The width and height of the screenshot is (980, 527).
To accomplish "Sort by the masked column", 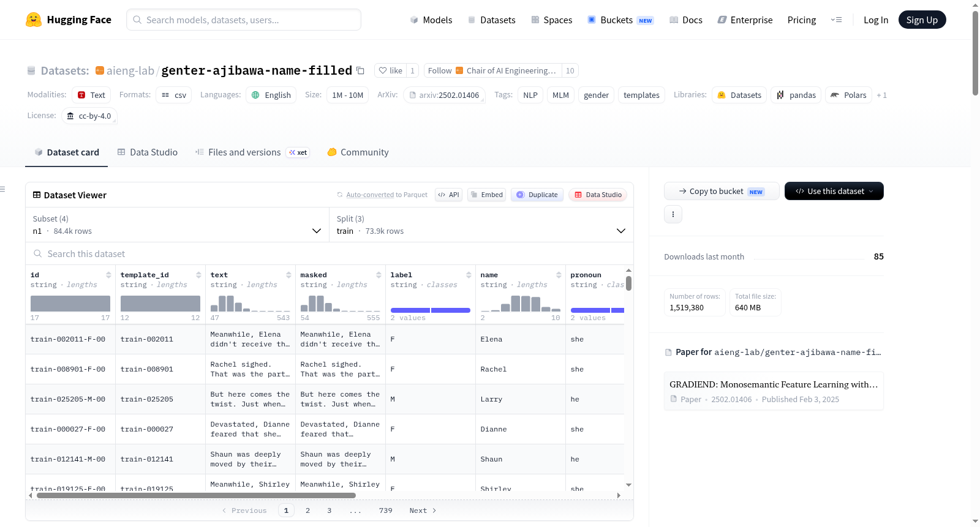I will (x=379, y=275).
